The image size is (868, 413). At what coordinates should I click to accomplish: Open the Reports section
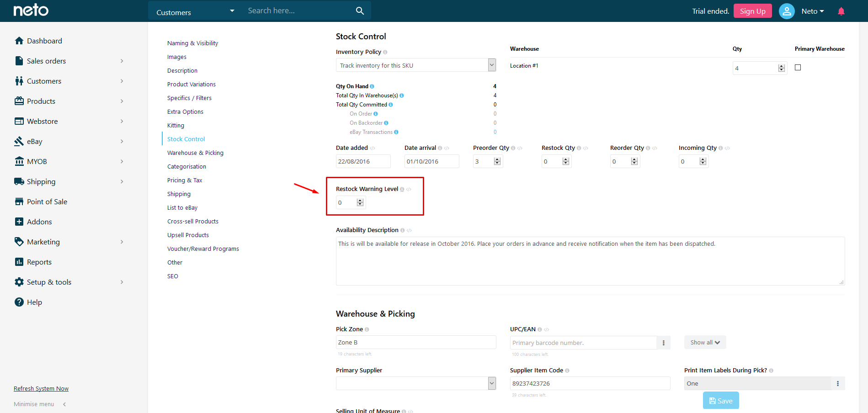tap(38, 261)
